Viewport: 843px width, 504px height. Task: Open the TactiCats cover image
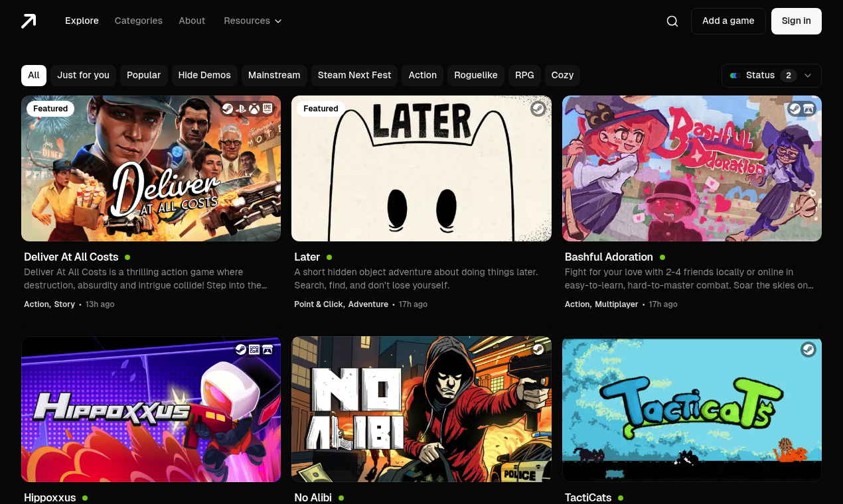point(692,409)
